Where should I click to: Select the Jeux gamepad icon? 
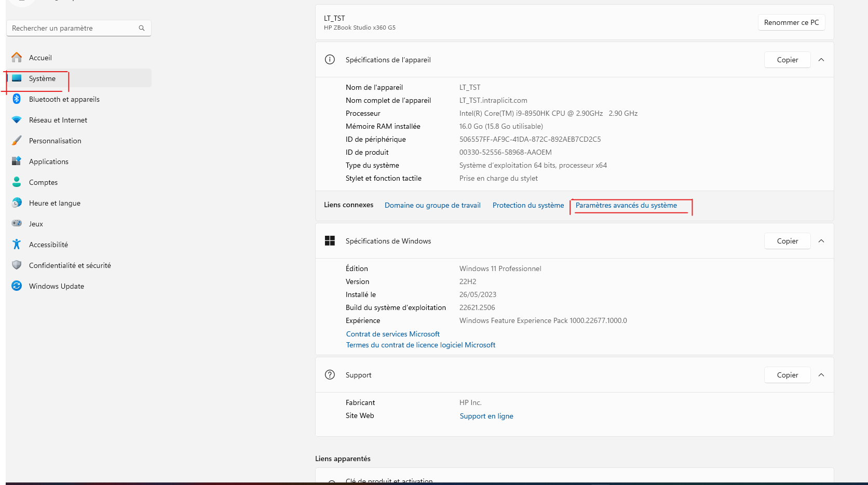point(17,223)
